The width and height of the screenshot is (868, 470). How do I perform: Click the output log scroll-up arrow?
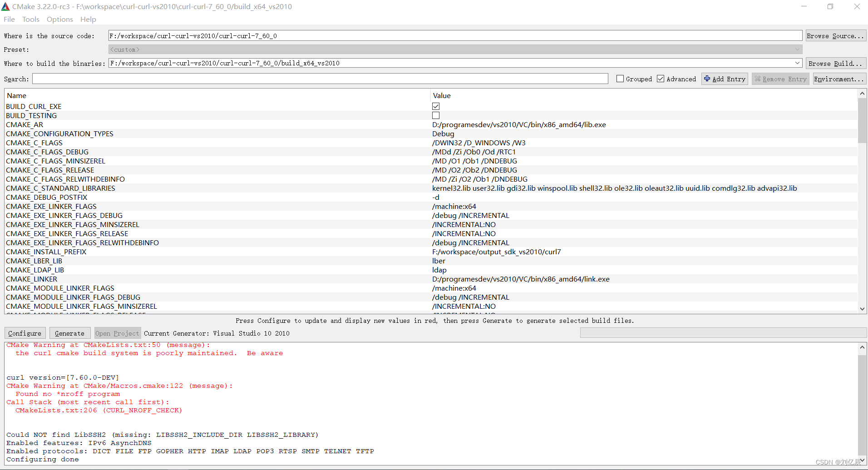tap(862, 347)
